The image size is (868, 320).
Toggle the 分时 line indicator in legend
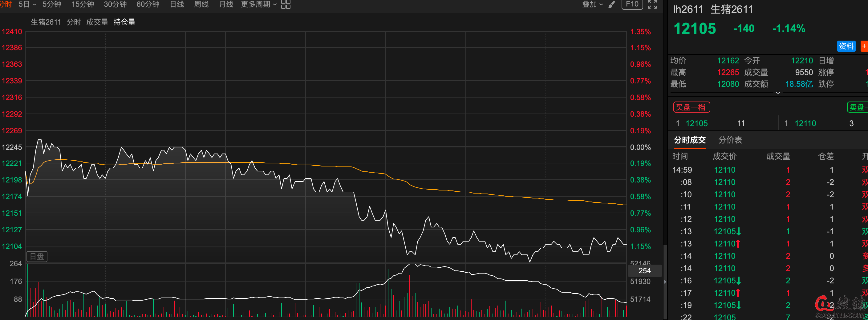coord(74,22)
